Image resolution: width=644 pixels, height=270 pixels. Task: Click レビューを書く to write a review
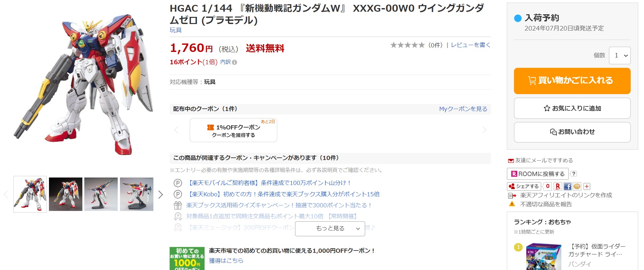coord(471,45)
